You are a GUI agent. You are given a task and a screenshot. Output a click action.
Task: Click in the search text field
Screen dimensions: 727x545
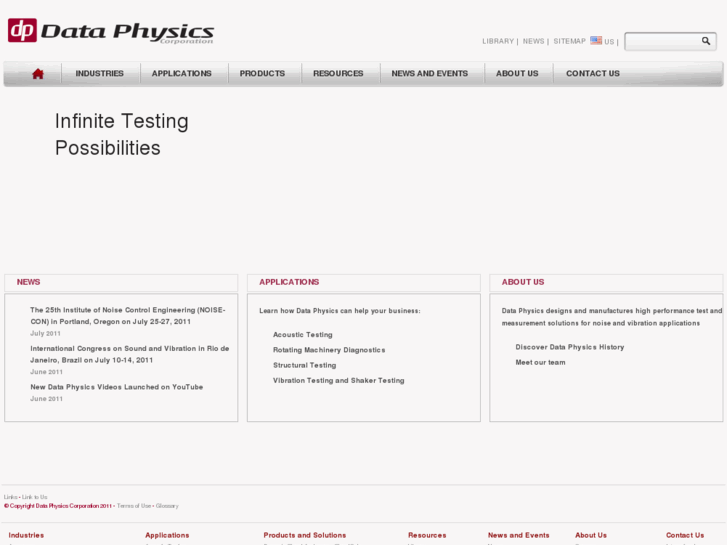(661, 41)
